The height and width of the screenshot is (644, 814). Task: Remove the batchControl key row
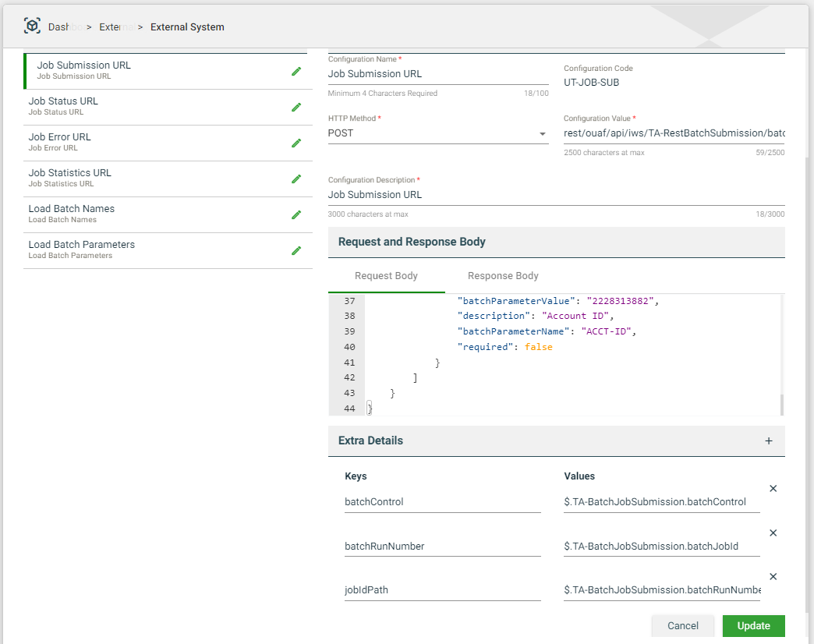[773, 489]
